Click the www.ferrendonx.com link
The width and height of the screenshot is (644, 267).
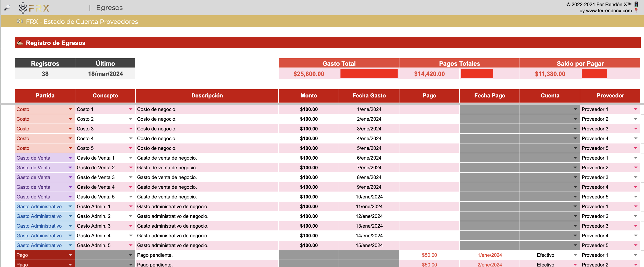pos(609,11)
